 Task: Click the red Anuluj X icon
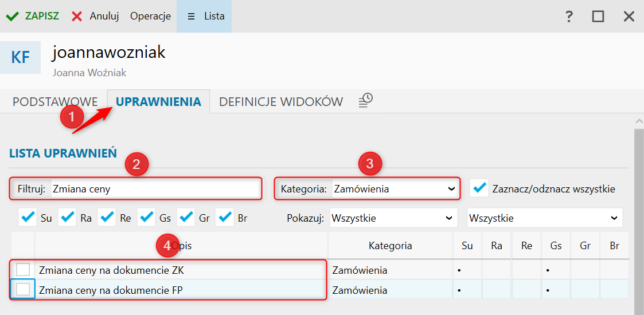(77, 16)
